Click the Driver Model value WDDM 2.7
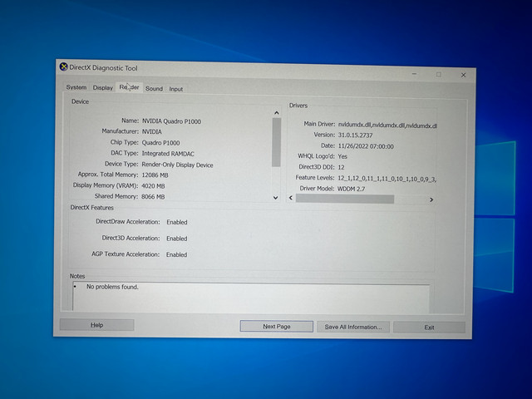This screenshot has height=399, width=532. coord(351,189)
